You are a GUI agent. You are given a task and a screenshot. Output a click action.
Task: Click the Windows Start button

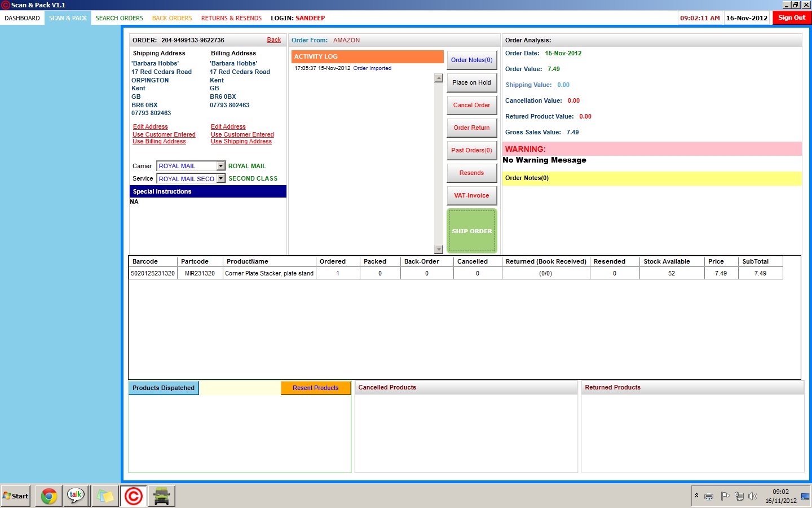[x=16, y=496]
